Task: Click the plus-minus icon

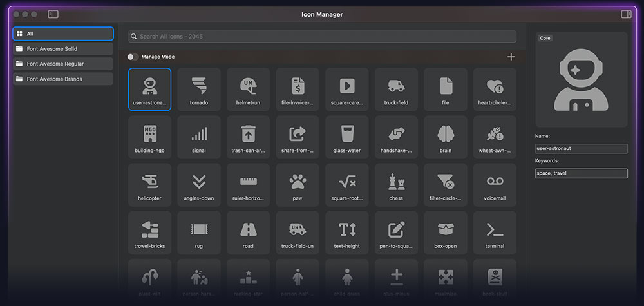Action: click(x=396, y=280)
